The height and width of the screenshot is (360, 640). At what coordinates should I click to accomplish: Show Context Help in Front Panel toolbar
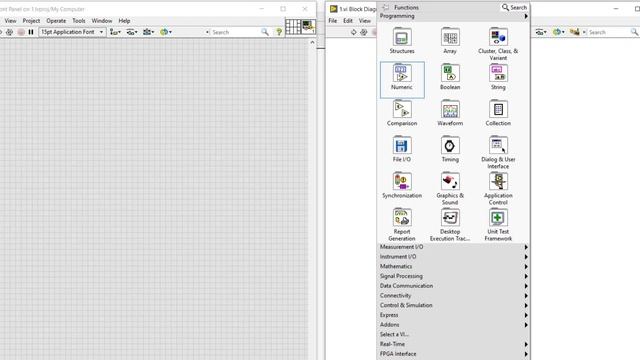click(x=279, y=32)
